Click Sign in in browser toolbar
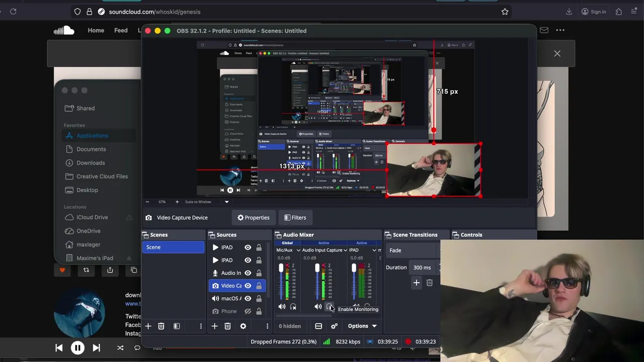The width and height of the screenshot is (644, 362). click(594, 12)
